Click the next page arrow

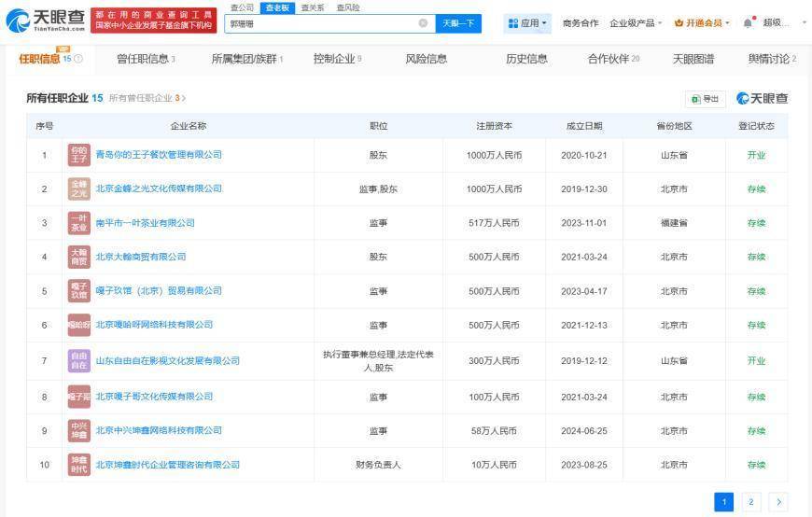pyautogui.click(x=778, y=501)
